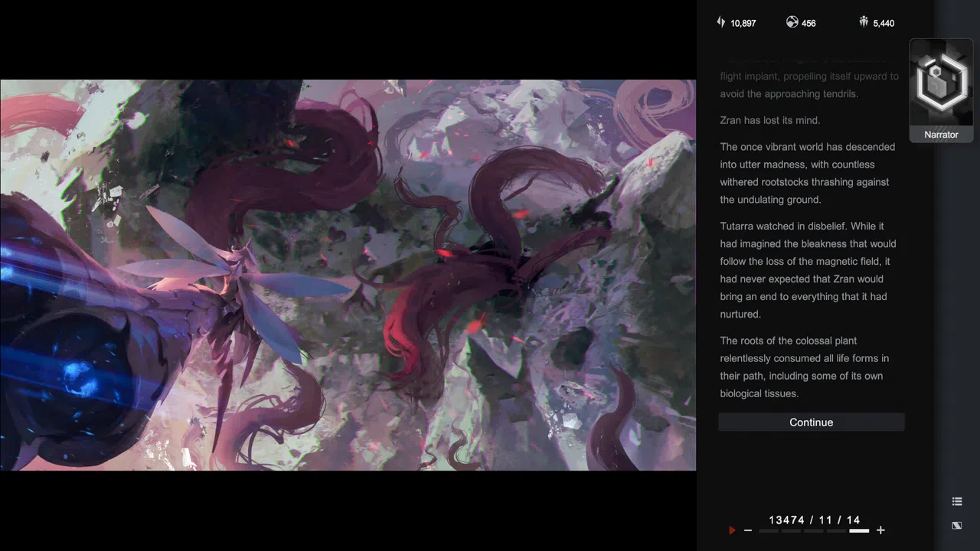Viewport: 980px width, 551px height.
Task: Click the paragraph starting "The roots of the colossal plant"
Action: (x=804, y=367)
